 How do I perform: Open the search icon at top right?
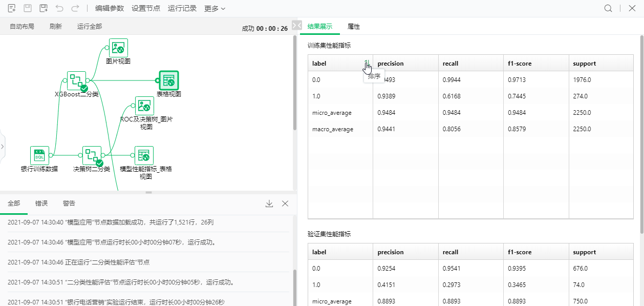608,8
